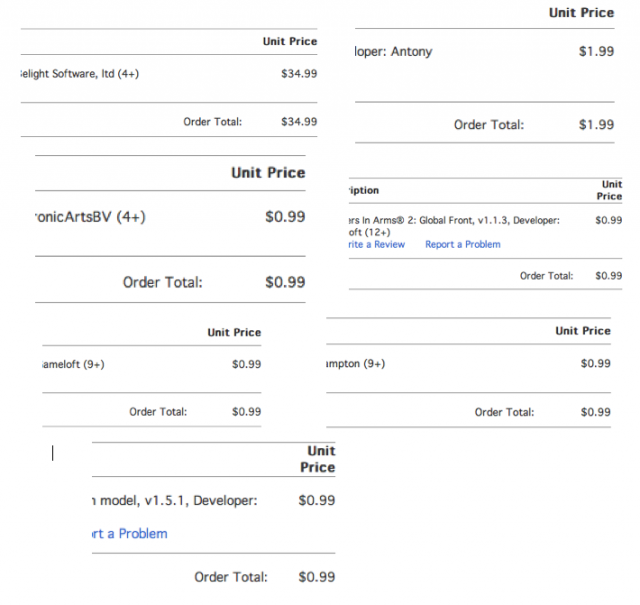Click Unit Price header above Antony receipt
Screen dimensions: 640x605
click(581, 13)
